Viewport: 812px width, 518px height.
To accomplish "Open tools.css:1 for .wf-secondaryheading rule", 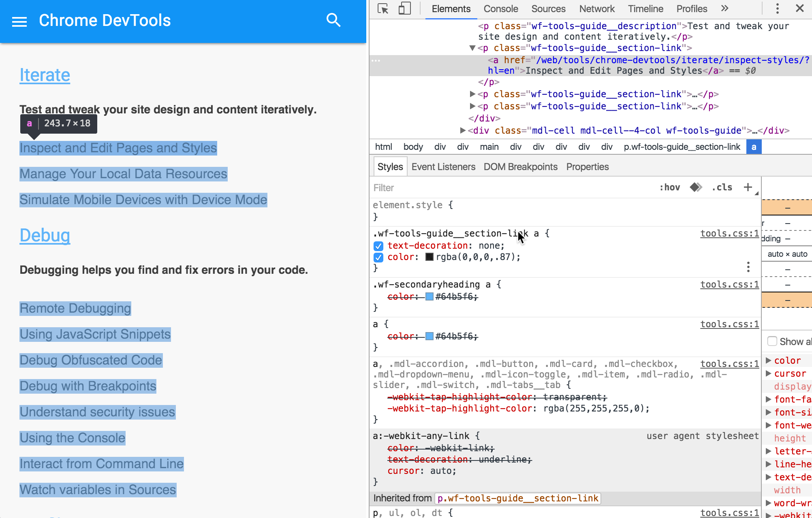I will pyautogui.click(x=730, y=285).
